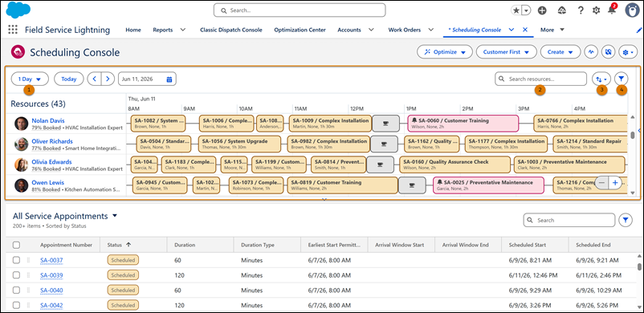Go to the next day arrow

(x=108, y=79)
